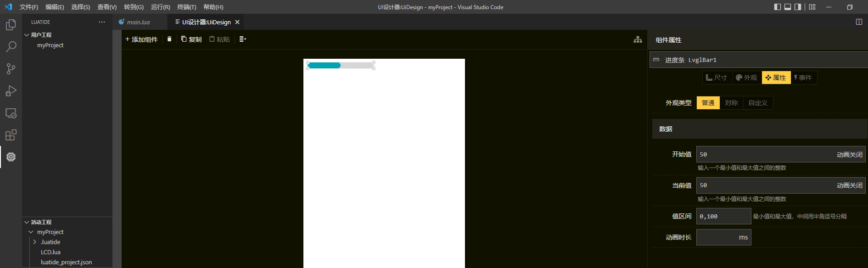The height and width of the screenshot is (268, 868).
Task: Toggle 动画关闭 for 开始值
Action: pyautogui.click(x=849, y=155)
